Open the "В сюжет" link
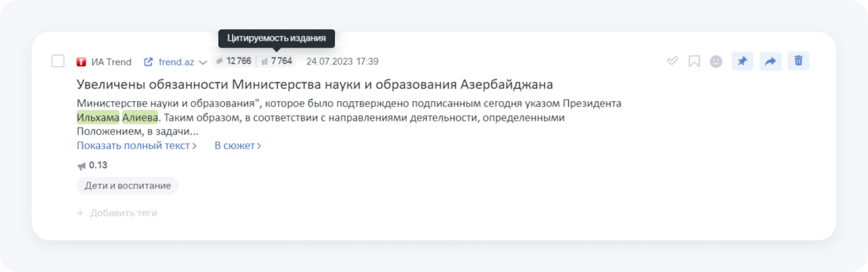Image resolution: width=868 pixels, height=272 pixels. (x=237, y=145)
